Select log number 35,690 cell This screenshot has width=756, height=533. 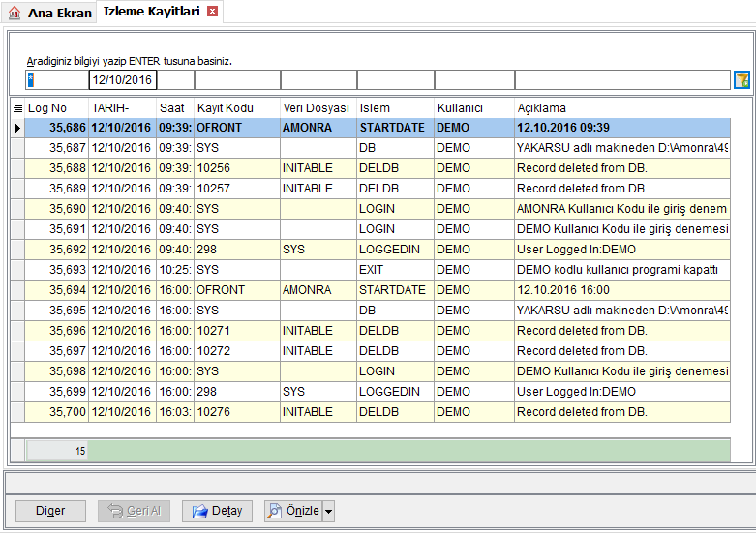[x=57, y=209]
